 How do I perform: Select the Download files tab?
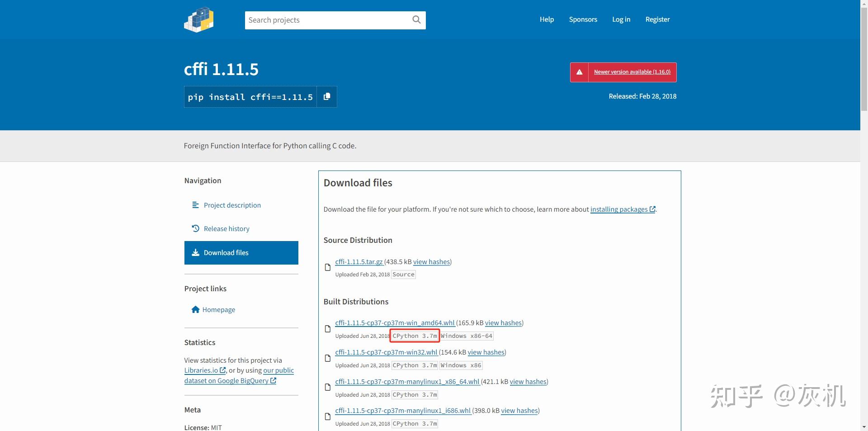(241, 253)
